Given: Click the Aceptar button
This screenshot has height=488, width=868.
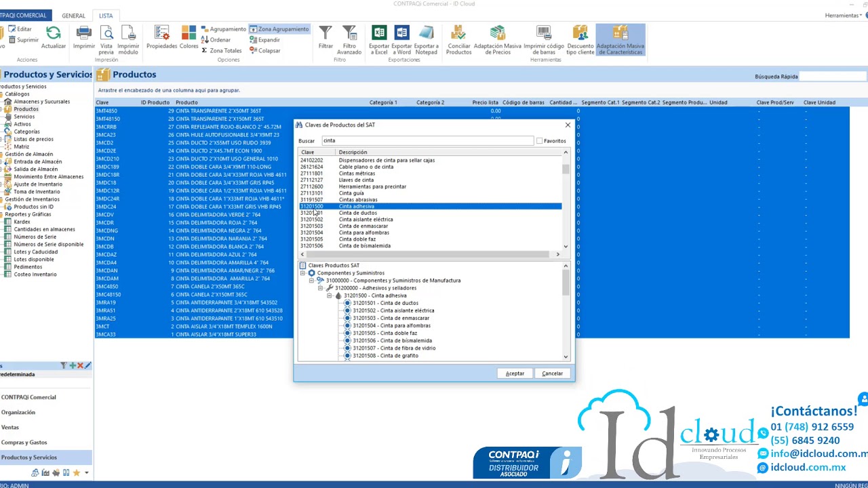Looking at the screenshot, I should click(515, 373).
